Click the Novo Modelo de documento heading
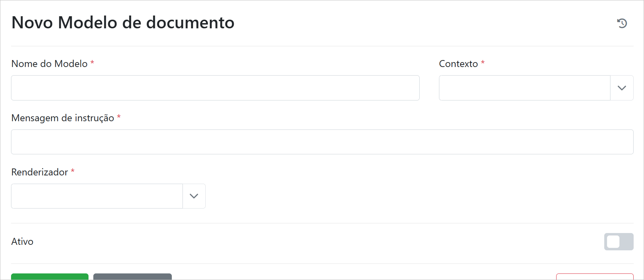Screen dimensions: 644x280 point(123,23)
